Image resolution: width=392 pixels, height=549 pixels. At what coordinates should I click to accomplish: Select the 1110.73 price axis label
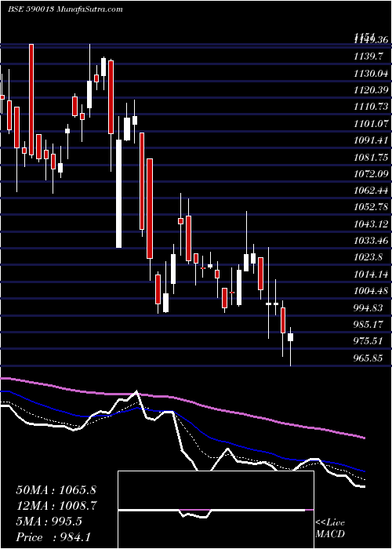371,107
